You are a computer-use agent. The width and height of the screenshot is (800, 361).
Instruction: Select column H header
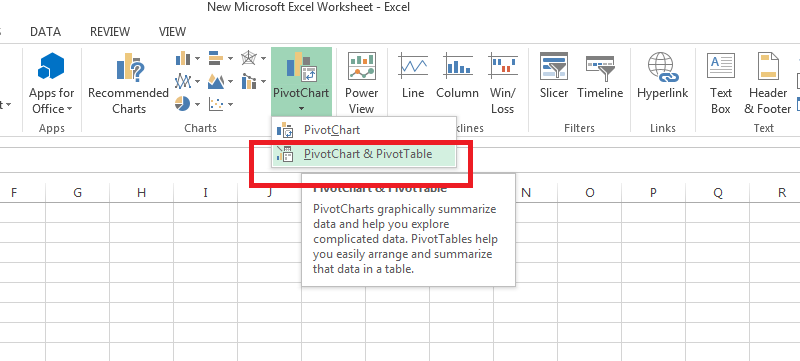coord(141,193)
